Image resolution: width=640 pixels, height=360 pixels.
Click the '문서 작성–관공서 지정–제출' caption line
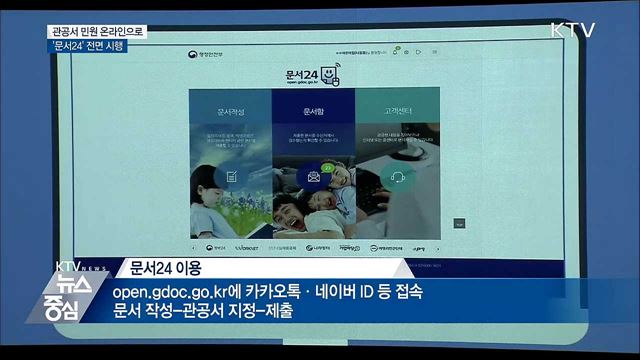click(x=203, y=311)
